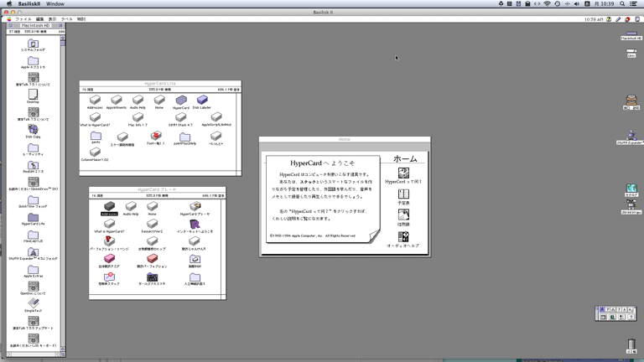Open the 表示 (View) menu
This screenshot has height=362, width=644.
pos(52,19)
